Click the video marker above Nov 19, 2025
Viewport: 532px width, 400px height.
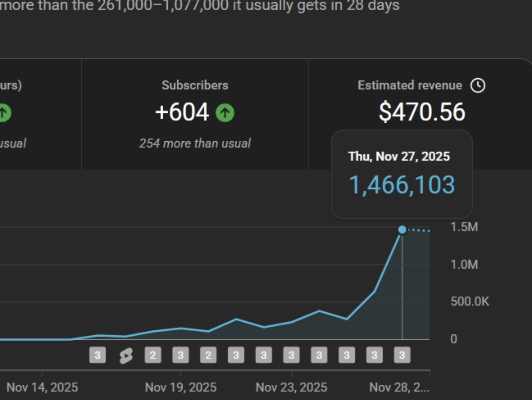[x=181, y=355]
